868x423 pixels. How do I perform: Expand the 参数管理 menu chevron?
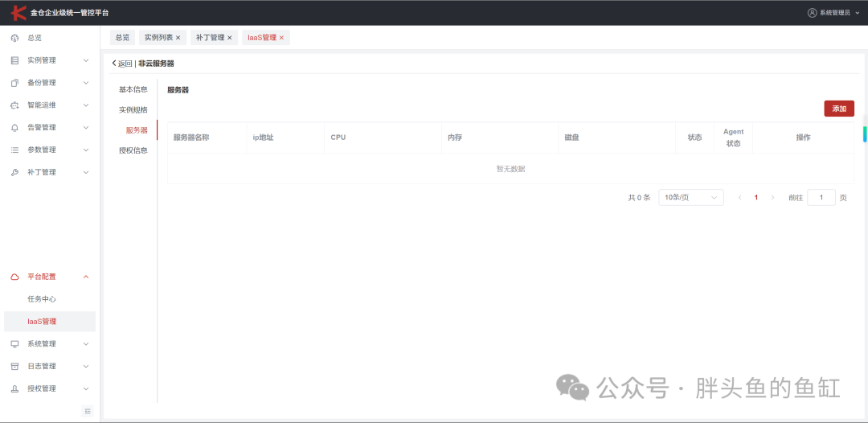pos(86,150)
